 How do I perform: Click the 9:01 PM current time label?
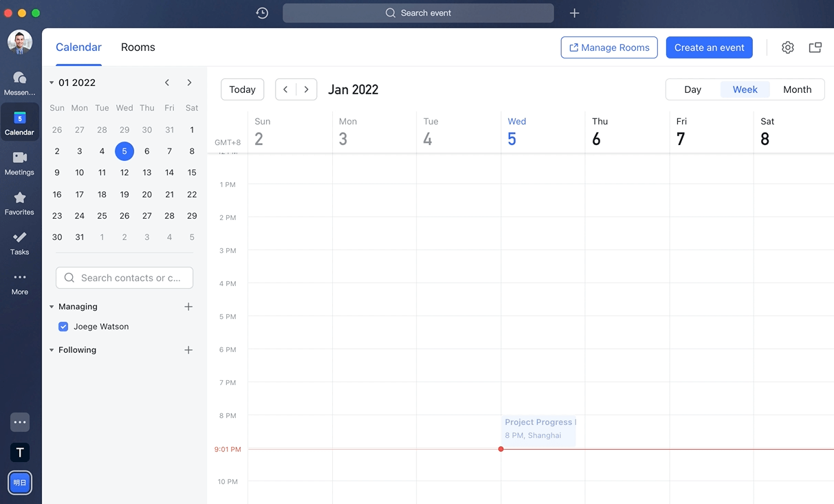[x=228, y=450]
